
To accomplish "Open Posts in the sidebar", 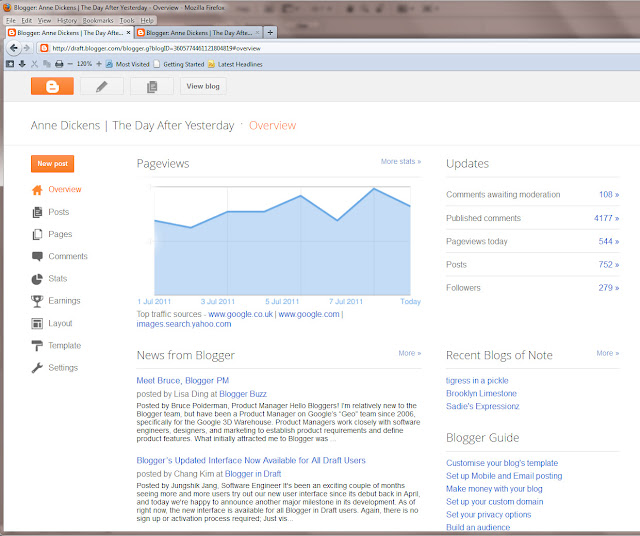I will [59, 212].
